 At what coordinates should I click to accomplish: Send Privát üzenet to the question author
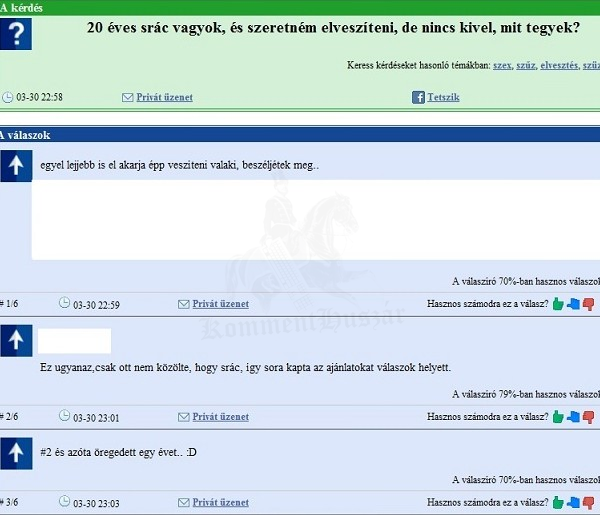[164, 97]
